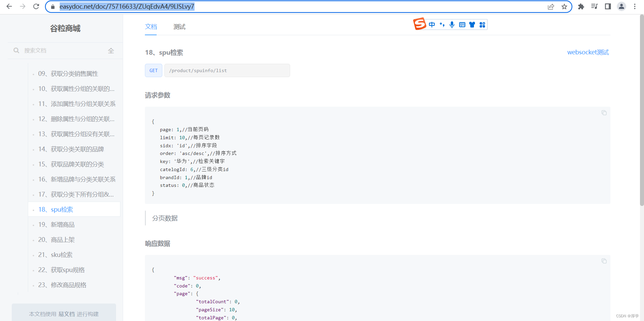Open doc 20、商品上架
Image resolution: width=644 pixels, height=321 pixels.
[x=56, y=239]
